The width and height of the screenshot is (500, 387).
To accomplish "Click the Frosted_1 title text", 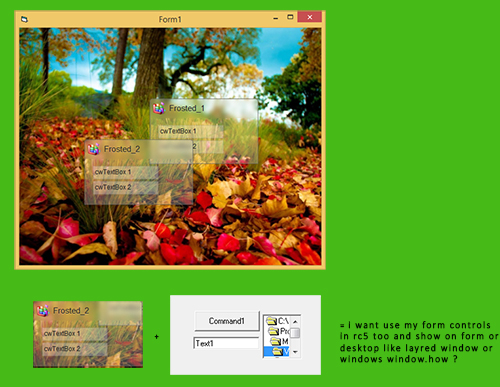I will (x=187, y=108).
